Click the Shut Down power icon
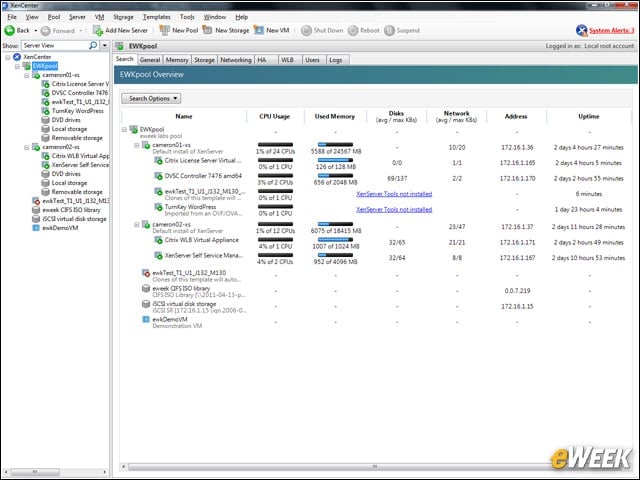The height and width of the screenshot is (480, 640). tap(306, 31)
